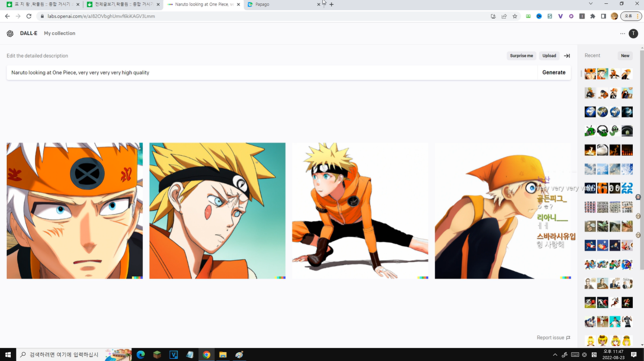
Task: Show hidden system tray icons
Action: (x=555, y=355)
